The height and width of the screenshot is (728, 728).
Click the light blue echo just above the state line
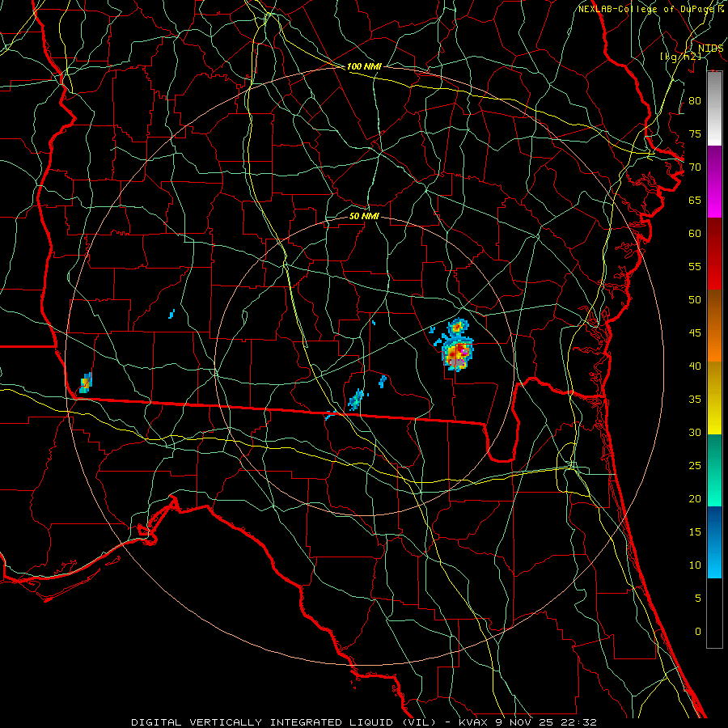click(357, 400)
